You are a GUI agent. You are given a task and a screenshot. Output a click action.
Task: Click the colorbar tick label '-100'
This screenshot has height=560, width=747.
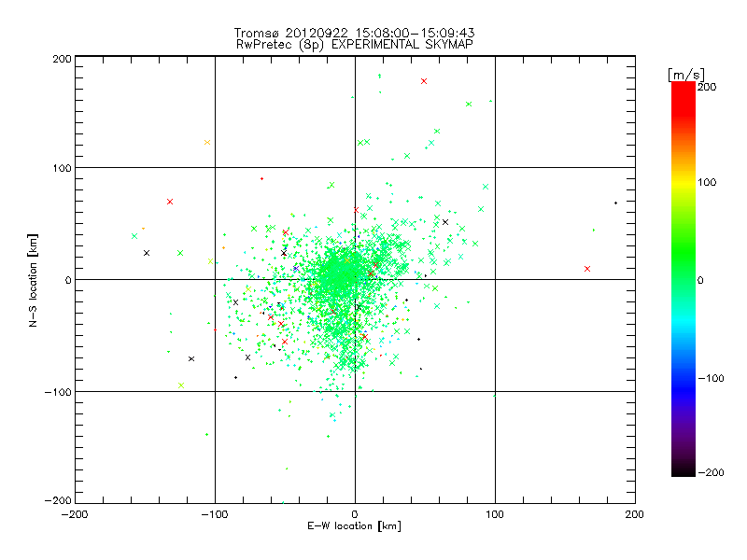pos(711,378)
